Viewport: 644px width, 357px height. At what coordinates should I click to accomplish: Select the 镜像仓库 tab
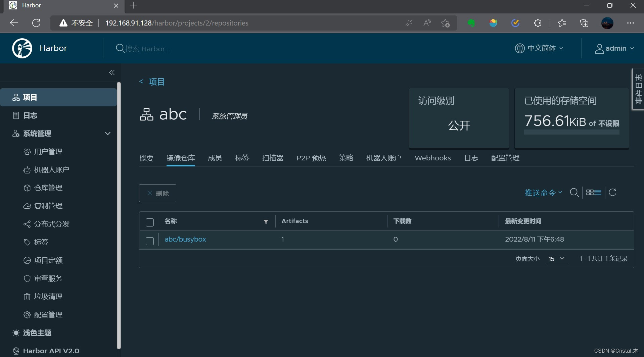[x=181, y=158]
